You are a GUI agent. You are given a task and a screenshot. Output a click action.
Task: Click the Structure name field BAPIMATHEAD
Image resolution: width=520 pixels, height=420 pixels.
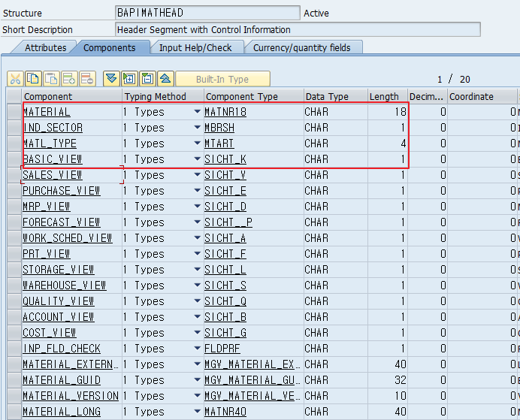coord(207,13)
